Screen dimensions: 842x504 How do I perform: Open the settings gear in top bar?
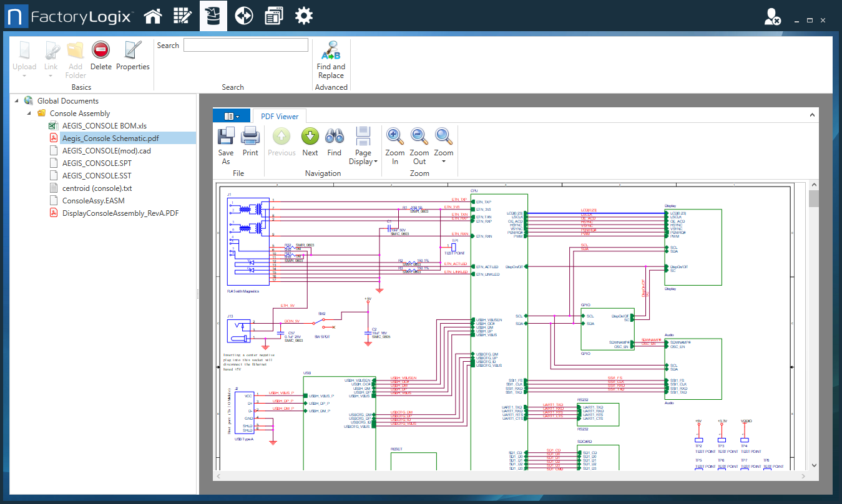304,16
